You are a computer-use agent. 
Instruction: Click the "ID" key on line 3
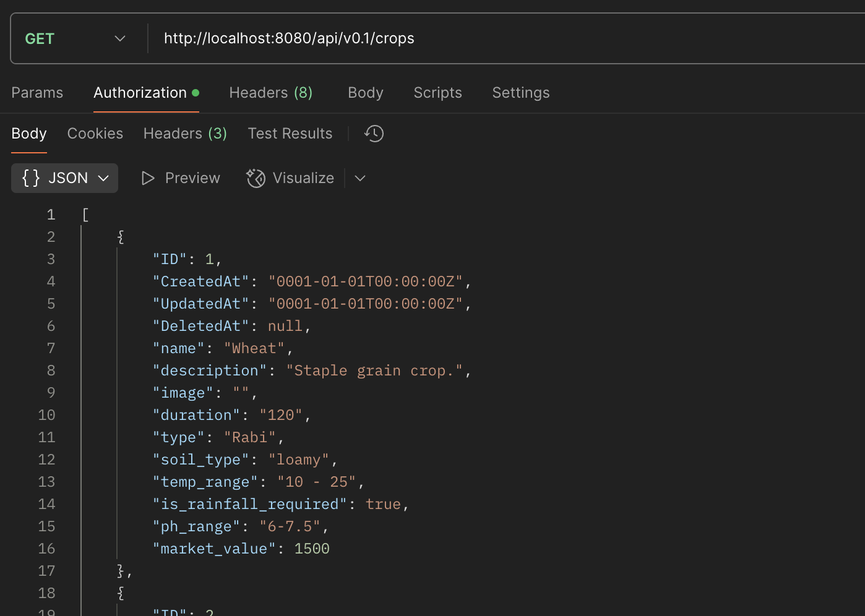[170, 259]
